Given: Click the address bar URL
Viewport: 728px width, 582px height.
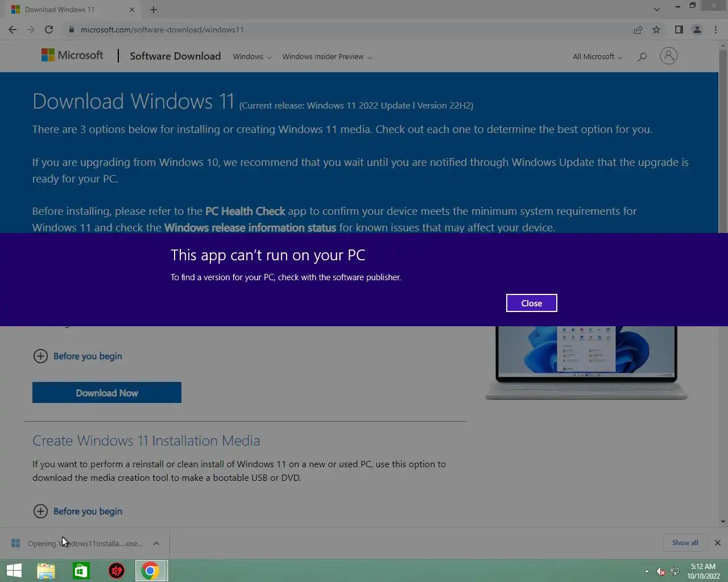Looking at the screenshot, I should 162,30.
